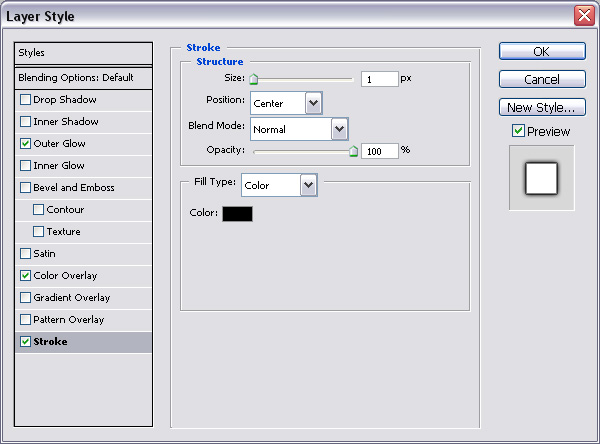Disable the Color Overlay checkbox
Image resolution: width=600 pixels, height=444 pixels.
point(25,275)
